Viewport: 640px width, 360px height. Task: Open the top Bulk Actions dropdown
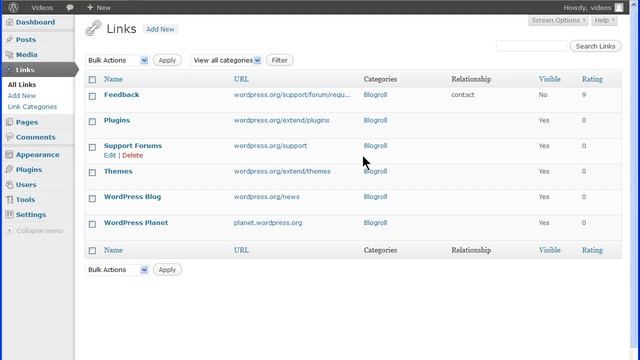(117, 60)
